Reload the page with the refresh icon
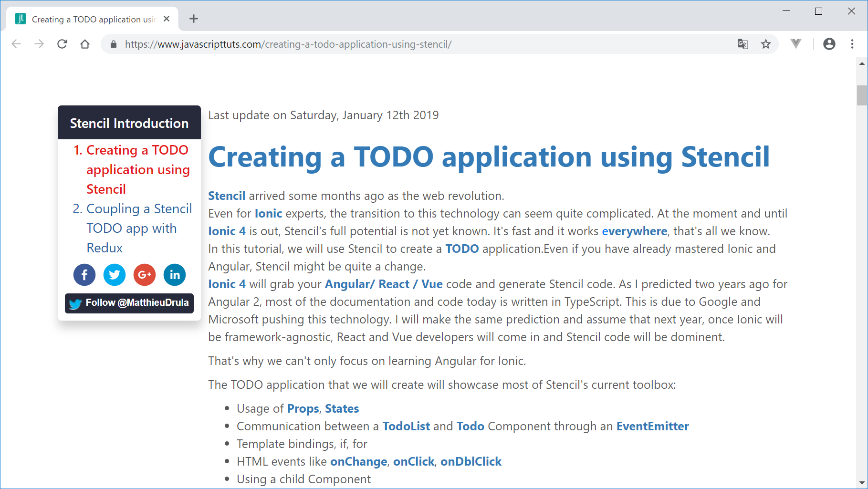 click(x=62, y=44)
